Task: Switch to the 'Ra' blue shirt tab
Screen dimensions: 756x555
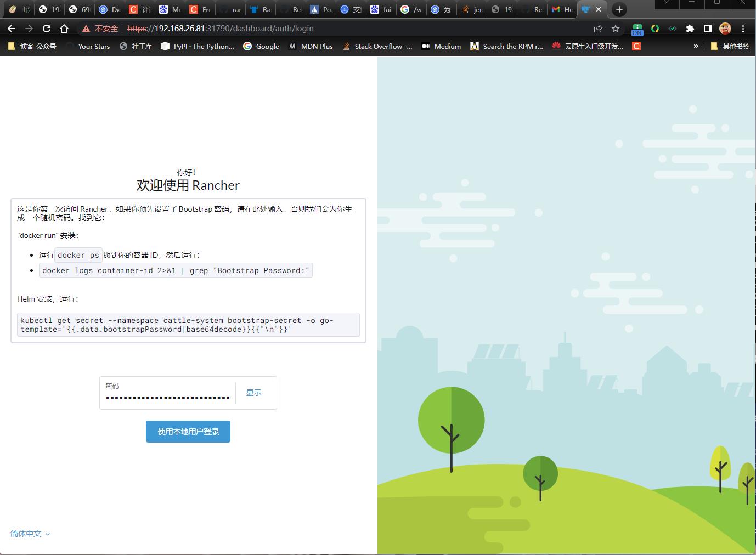Action: 261,9
